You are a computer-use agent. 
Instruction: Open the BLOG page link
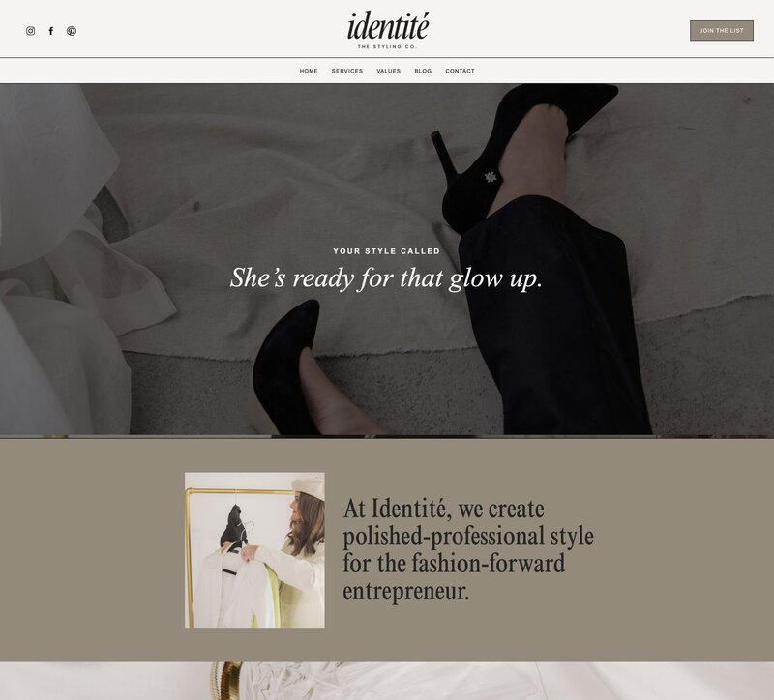(423, 71)
